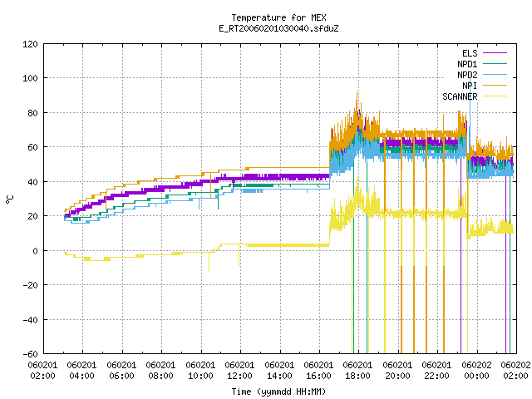532x399 pixels.
Task: Click the x-axis title 'Time (yymmdd HH:MM)'
Action: pyautogui.click(x=278, y=392)
